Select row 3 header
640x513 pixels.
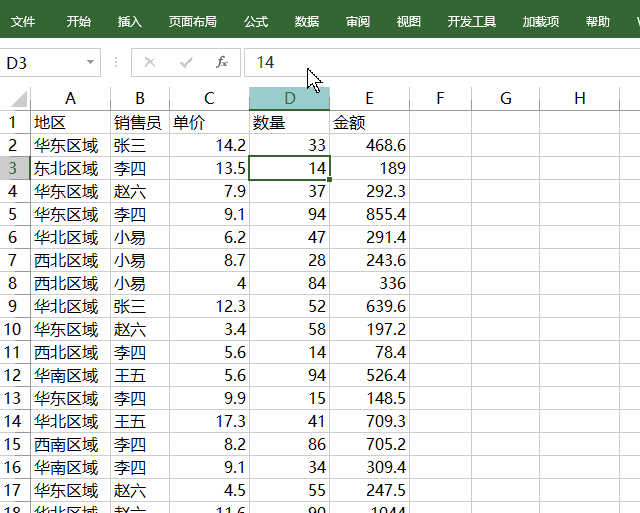[15, 168]
